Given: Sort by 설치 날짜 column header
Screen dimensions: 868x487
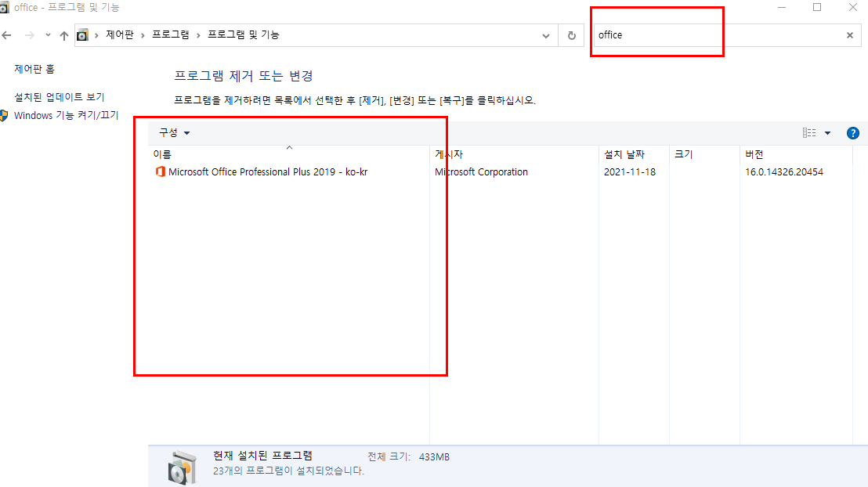Looking at the screenshot, I should point(634,153).
